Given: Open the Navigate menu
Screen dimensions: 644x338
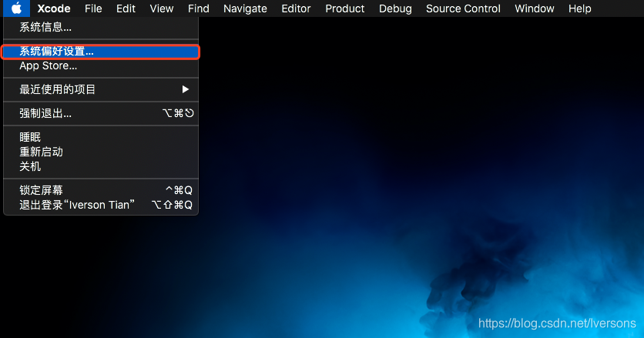Looking at the screenshot, I should pos(245,8).
